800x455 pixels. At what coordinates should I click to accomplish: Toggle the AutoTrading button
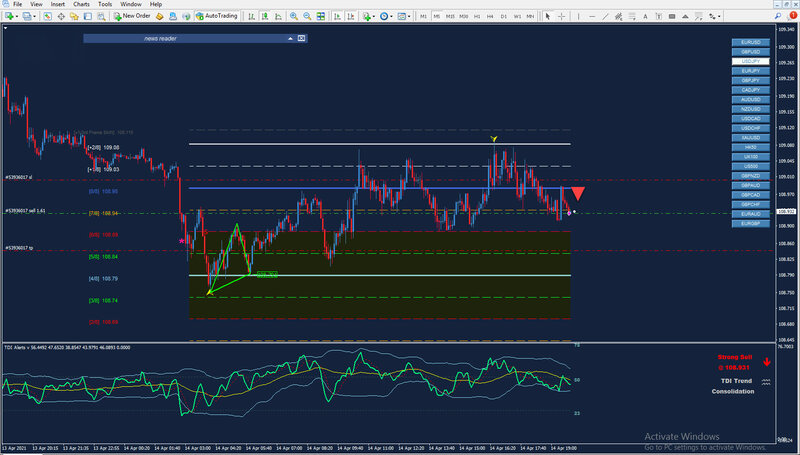(x=217, y=16)
